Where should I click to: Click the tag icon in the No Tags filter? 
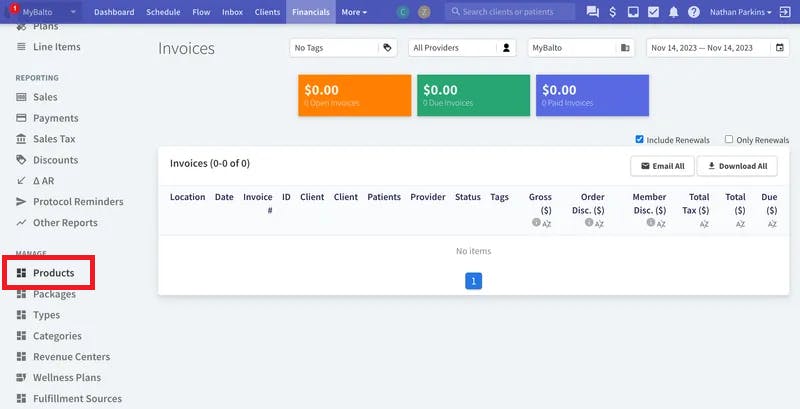click(387, 47)
